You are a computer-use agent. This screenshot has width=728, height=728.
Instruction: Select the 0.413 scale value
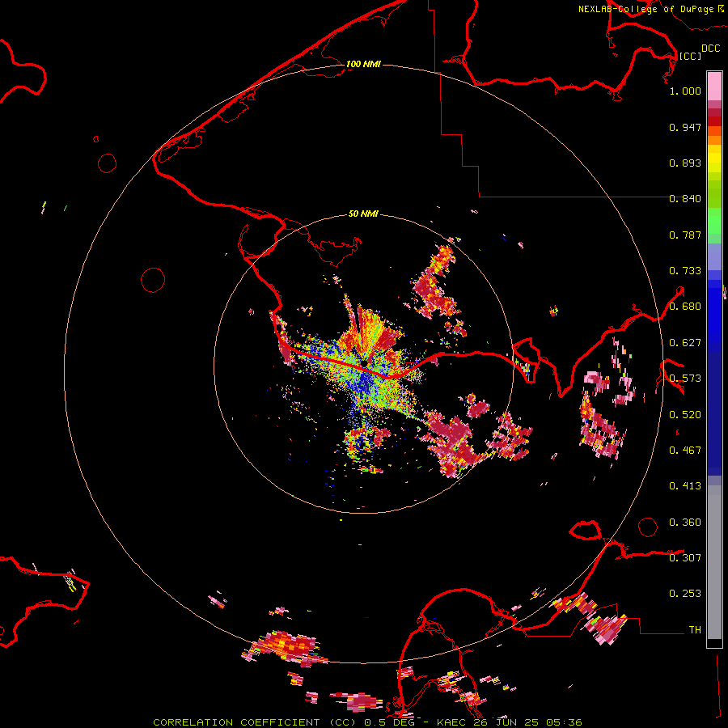click(x=685, y=486)
